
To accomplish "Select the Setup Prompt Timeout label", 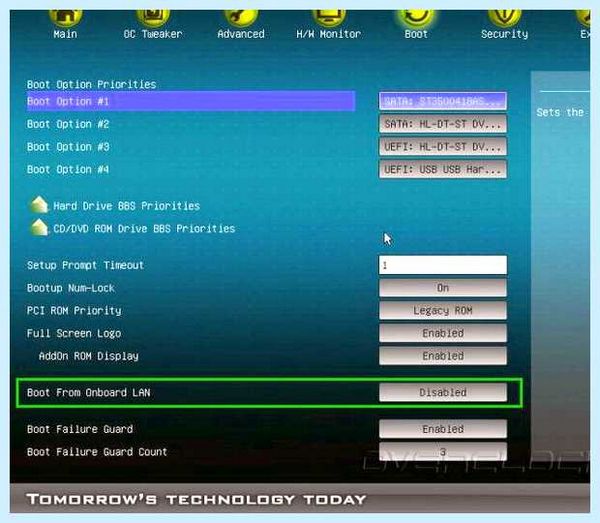I will pyautogui.click(x=85, y=265).
